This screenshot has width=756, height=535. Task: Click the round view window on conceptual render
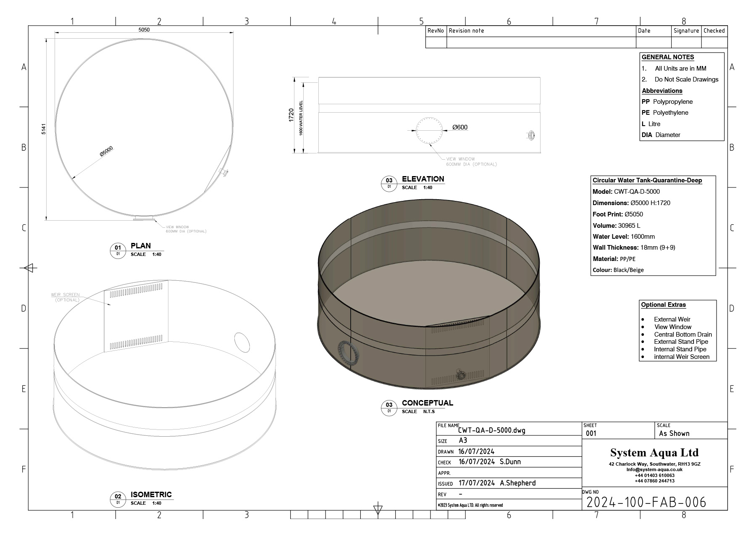[348, 353]
